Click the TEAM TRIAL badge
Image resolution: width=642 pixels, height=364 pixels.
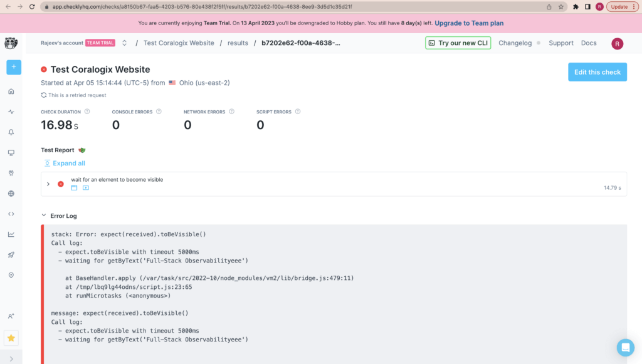pyautogui.click(x=100, y=43)
